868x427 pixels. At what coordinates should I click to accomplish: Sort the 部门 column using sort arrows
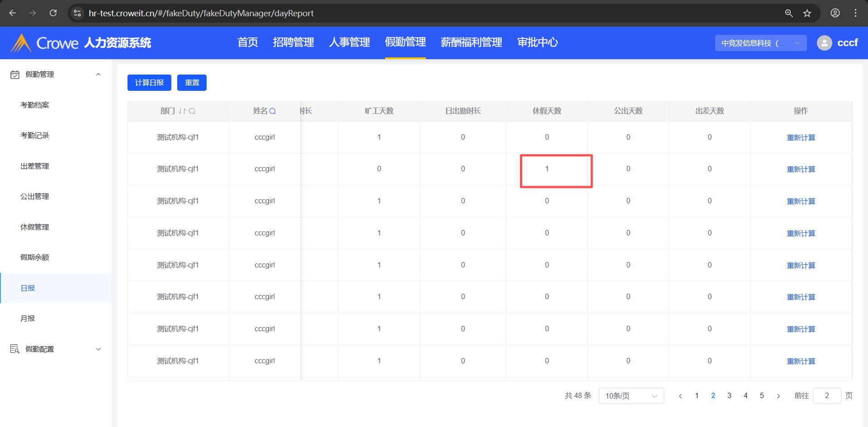pyautogui.click(x=182, y=111)
